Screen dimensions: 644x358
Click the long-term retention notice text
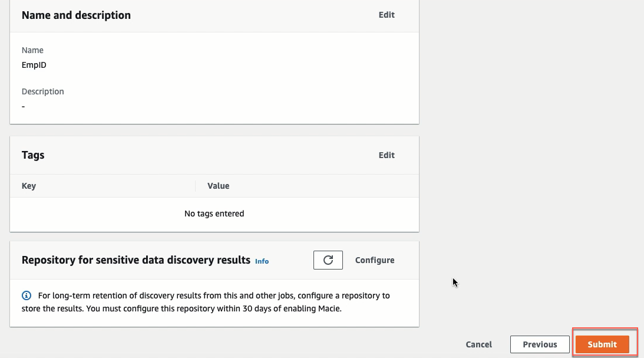pyautogui.click(x=206, y=302)
